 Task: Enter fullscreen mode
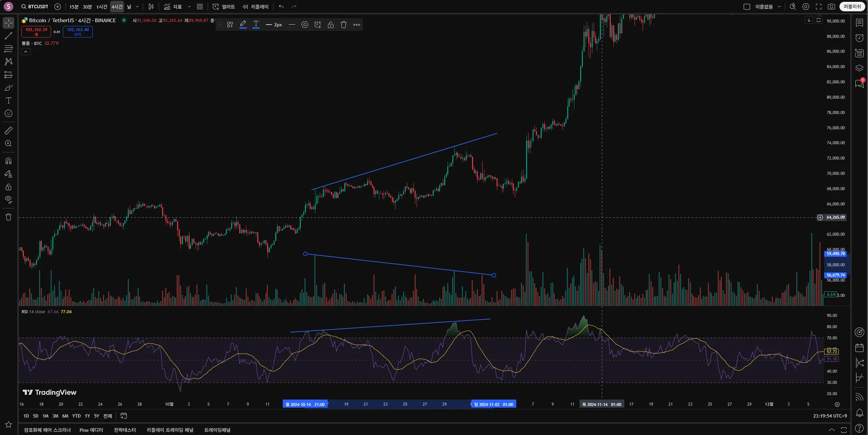click(819, 7)
